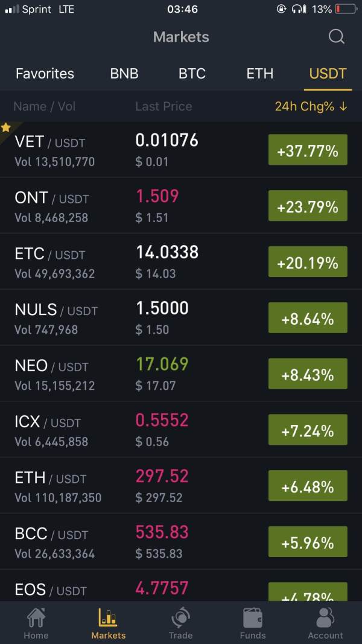The image size is (362, 644).
Task: Select the BNB markets tab
Action: point(124,74)
